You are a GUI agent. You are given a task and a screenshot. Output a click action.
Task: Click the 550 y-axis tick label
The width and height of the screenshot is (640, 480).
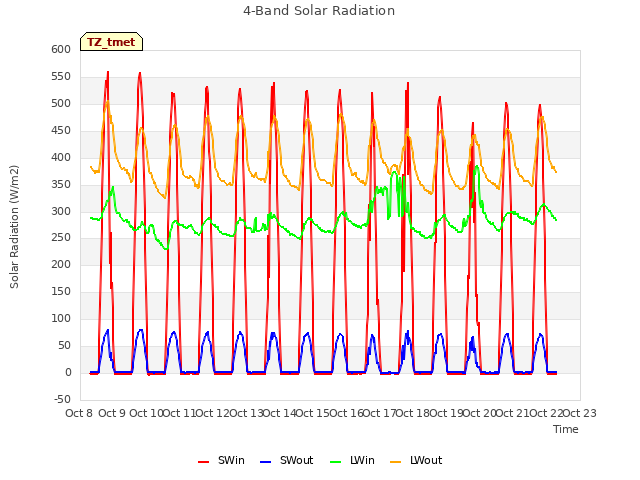coord(61,76)
